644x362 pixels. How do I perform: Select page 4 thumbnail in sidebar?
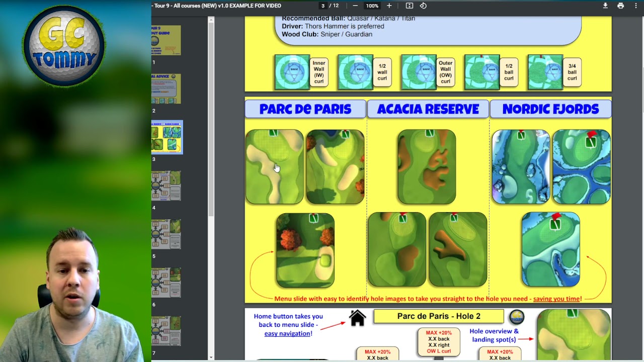click(x=167, y=186)
